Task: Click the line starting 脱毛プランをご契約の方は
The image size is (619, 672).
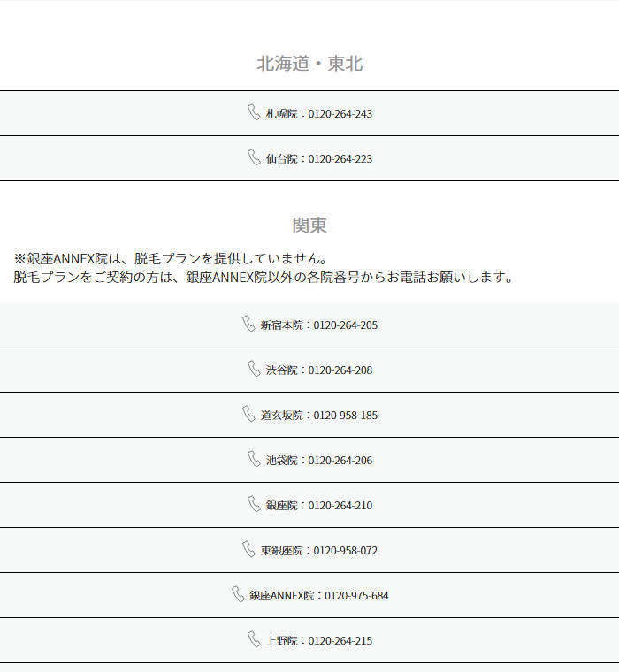Action: point(264,278)
